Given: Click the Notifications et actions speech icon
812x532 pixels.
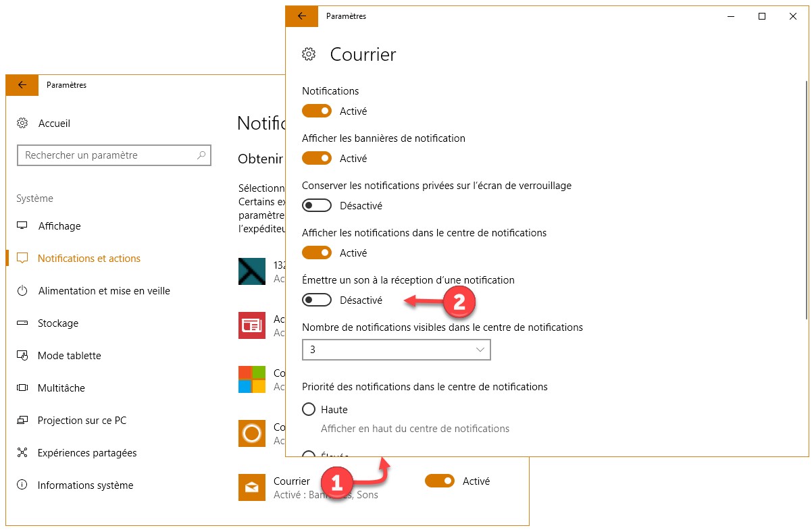Looking at the screenshot, I should (22, 258).
